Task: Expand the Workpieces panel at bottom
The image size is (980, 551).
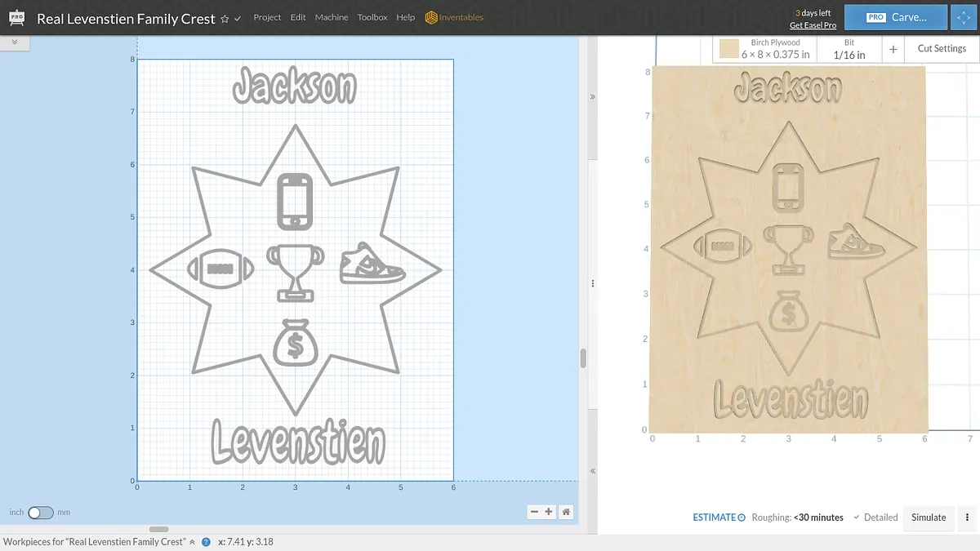Action: (x=193, y=542)
